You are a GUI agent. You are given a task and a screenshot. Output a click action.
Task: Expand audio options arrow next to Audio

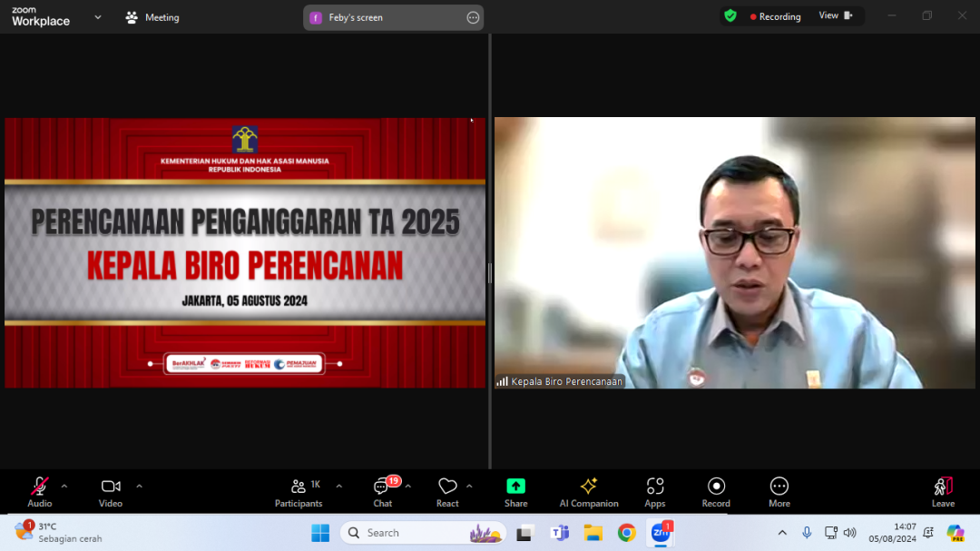[x=64, y=486]
